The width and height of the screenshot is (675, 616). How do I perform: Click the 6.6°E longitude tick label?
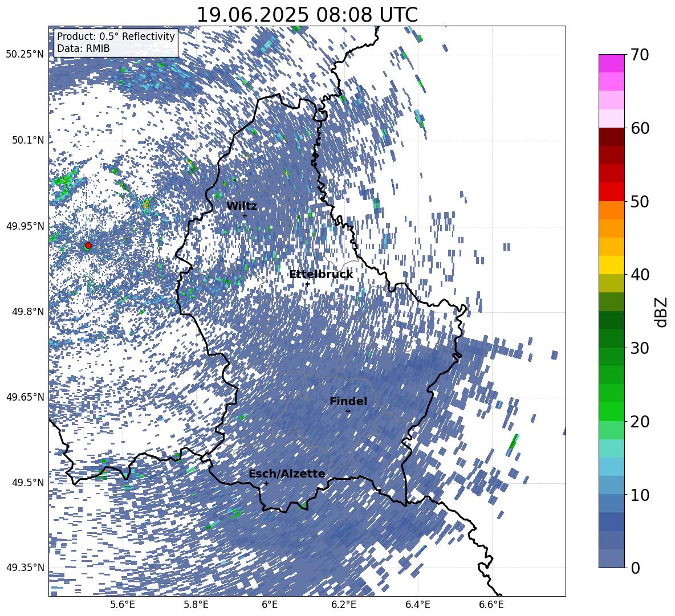491,605
